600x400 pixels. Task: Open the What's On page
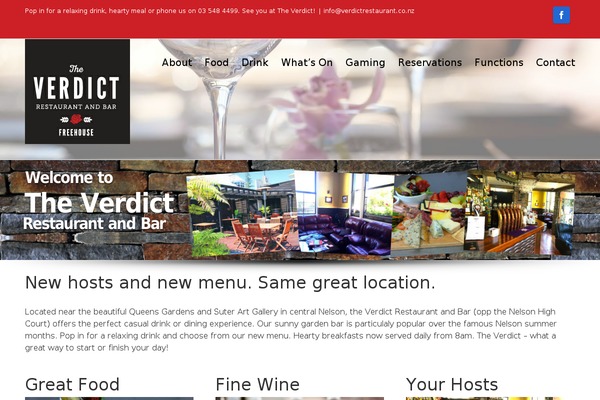(x=307, y=62)
